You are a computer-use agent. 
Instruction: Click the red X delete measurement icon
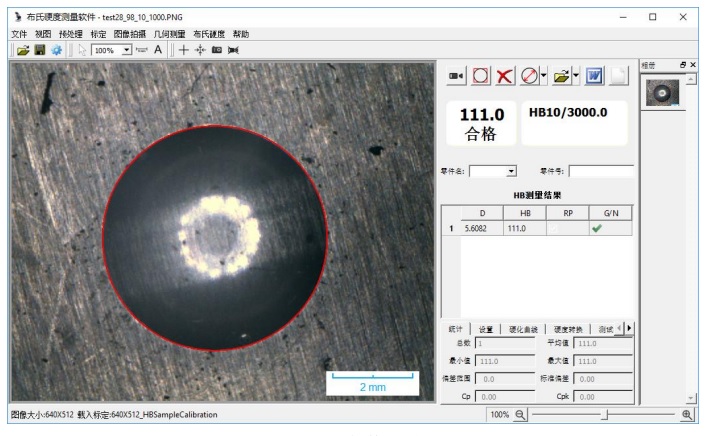[x=505, y=76]
